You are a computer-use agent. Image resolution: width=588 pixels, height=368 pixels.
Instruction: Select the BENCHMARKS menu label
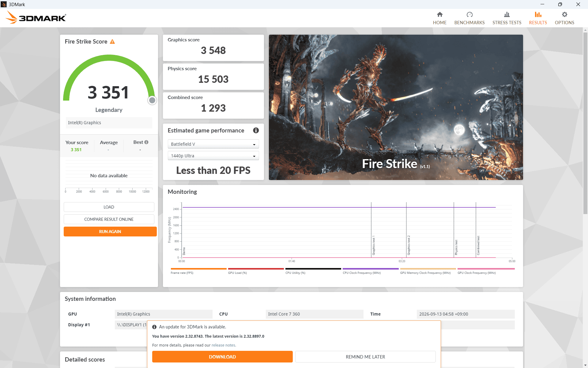pyautogui.click(x=469, y=23)
